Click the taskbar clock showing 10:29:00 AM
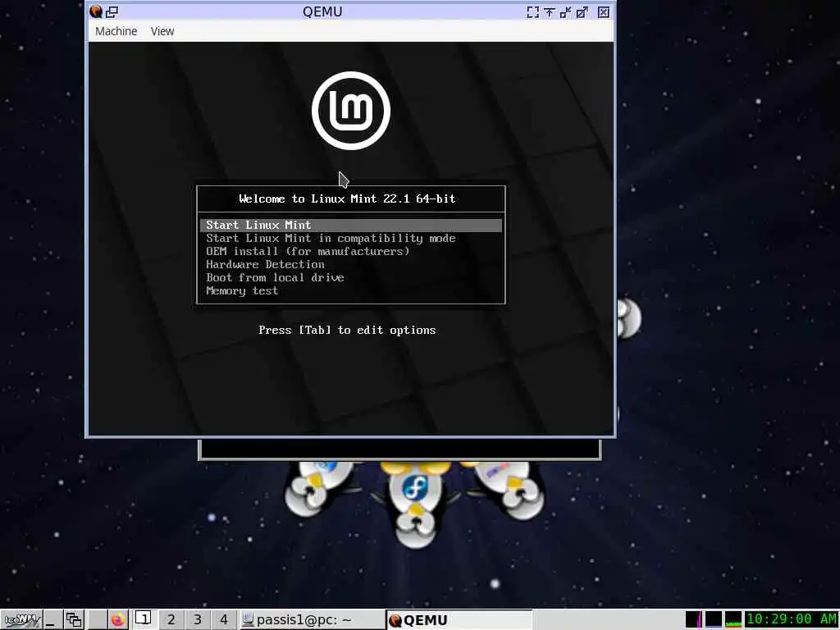 [x=792, y=619]
